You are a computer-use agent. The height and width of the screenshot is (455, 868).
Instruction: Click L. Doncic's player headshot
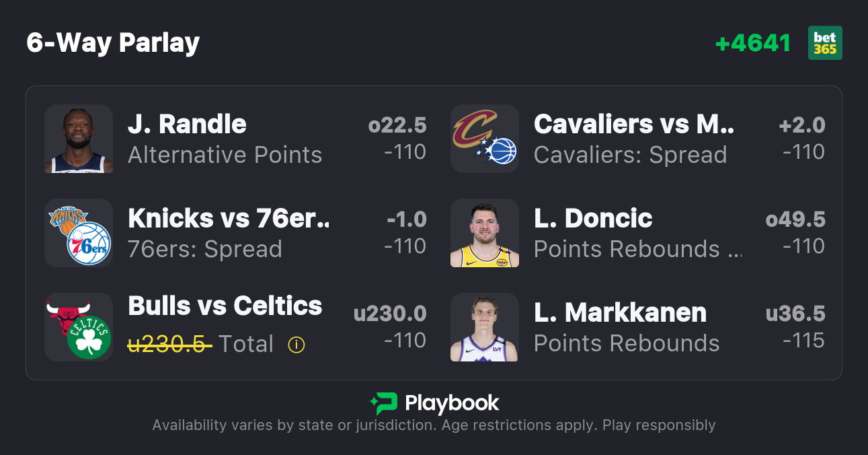pyautogui.click(x=484, y=232)
